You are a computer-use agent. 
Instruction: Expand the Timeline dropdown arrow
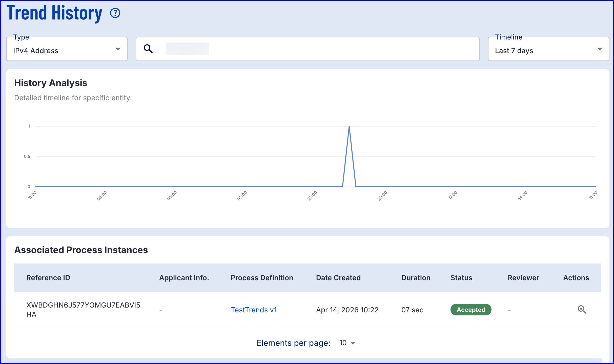pos(600,49)
